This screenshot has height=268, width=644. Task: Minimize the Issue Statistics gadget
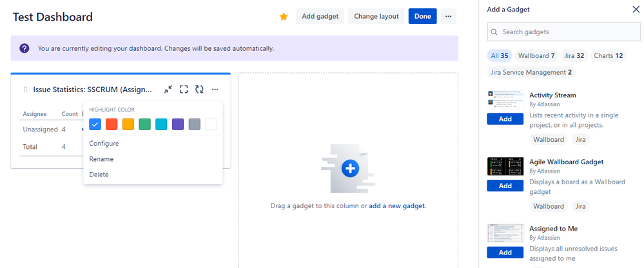pos(168,89)
